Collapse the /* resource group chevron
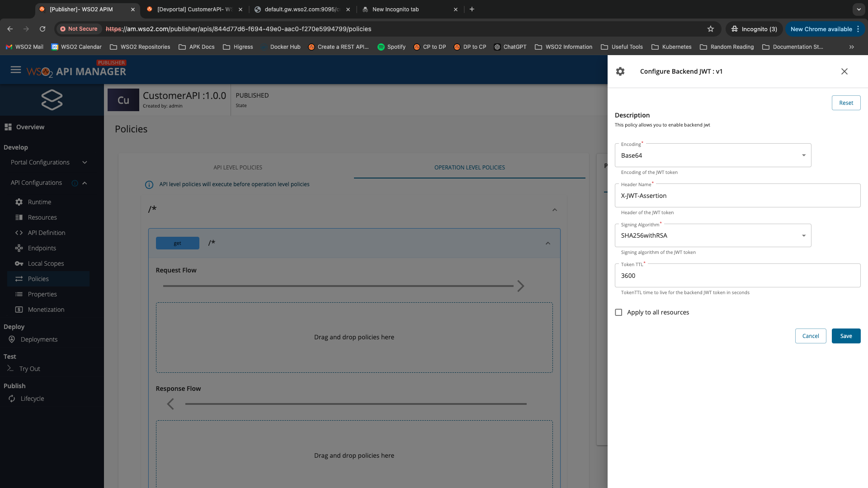Viewport: 868px width, 488px height. (555, 210)
